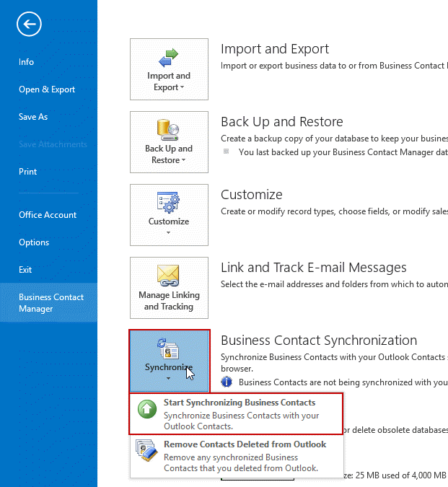Viewport: 448px width, 487px height.
Task: Click Business Contact Synchronization heading
Action: point(319,341)
